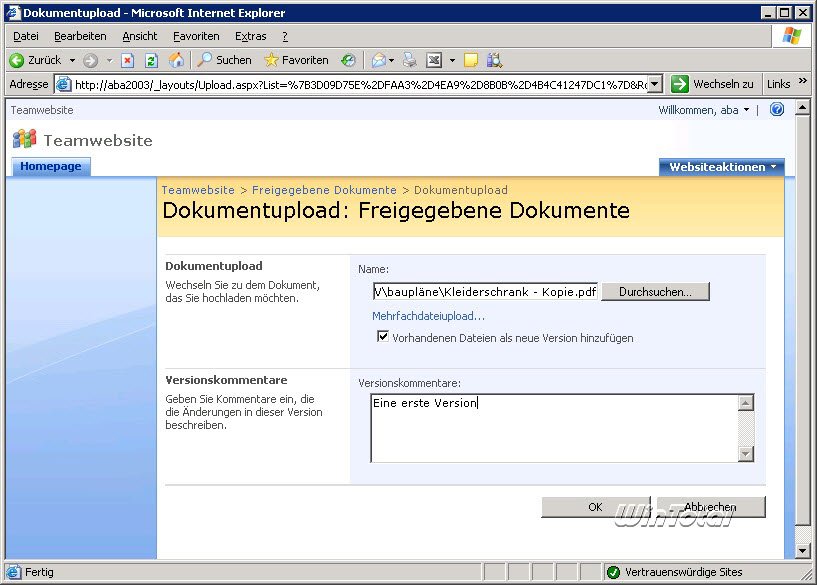The width and height of the screenshot is (817, 585).
Task: Go to the browser Home icon
Action: (177, 60)
